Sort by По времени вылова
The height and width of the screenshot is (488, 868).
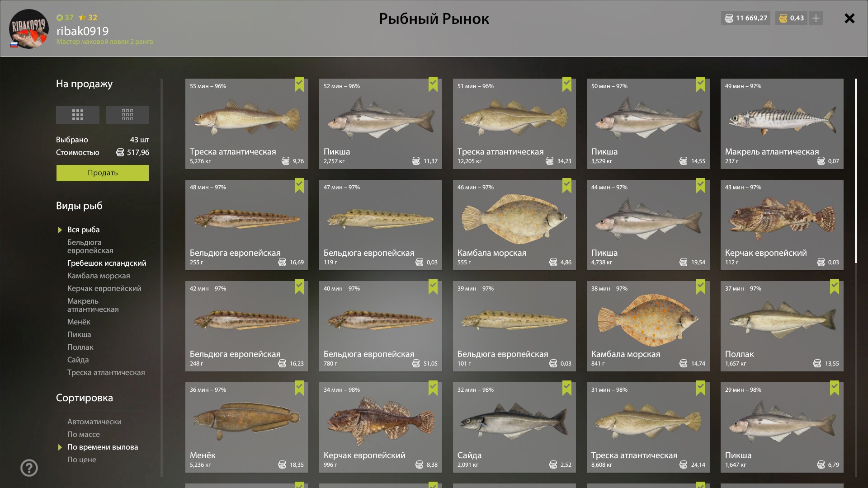(103, 447)
